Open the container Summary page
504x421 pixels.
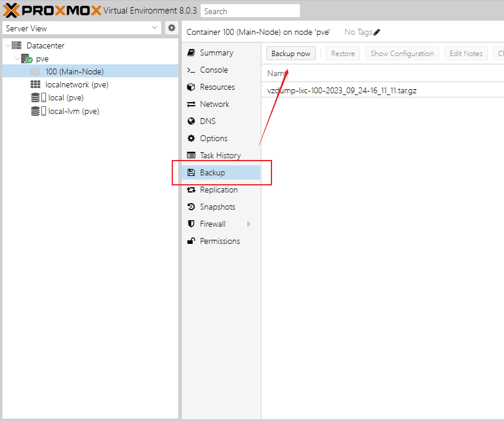point(216,53)
